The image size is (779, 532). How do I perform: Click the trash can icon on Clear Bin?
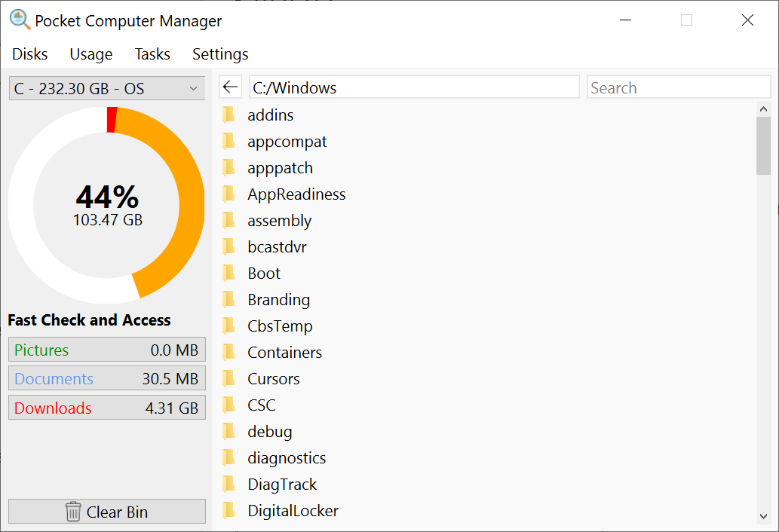click(73, 511)
